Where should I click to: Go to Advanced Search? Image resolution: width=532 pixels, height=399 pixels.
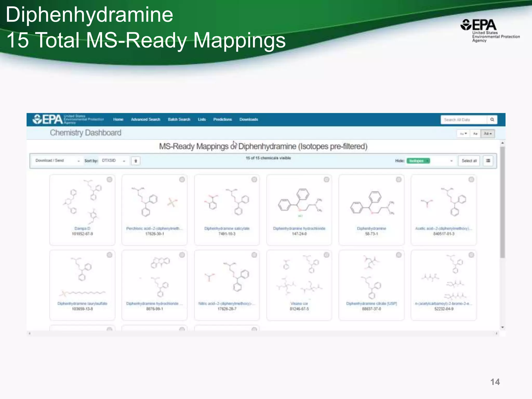[145, 119]
